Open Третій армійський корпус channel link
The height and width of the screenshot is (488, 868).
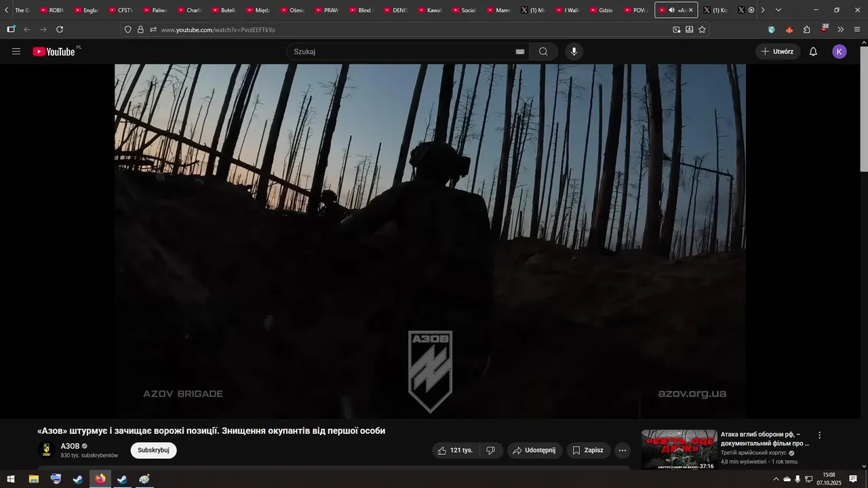click(753, 453)
